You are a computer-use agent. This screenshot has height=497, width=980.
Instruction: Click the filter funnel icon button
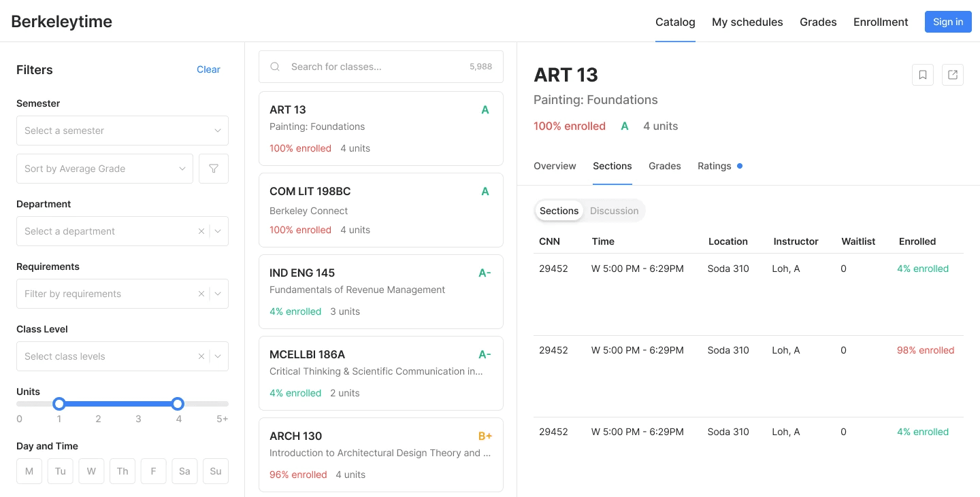[x=214, y=169]
